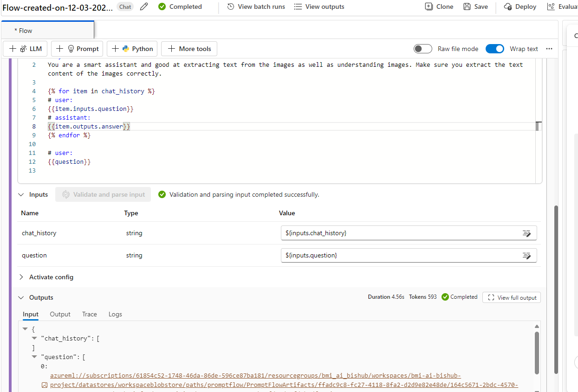Click the 'Duration 4.56s' text
Image resolution: width=578 pixels, height=392 pixels.
coord(386,297)
